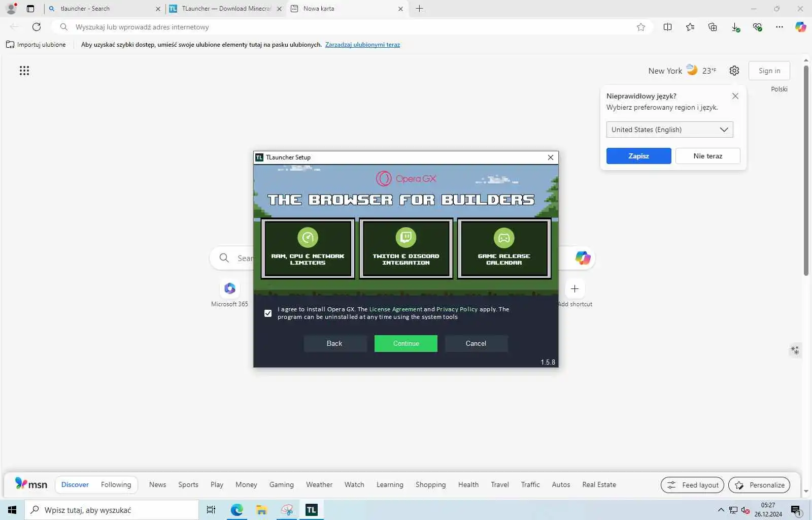Viewport: 812px width, 520px height.
Task: Toggle the split screen icon
Action: [x=668, y=27]
